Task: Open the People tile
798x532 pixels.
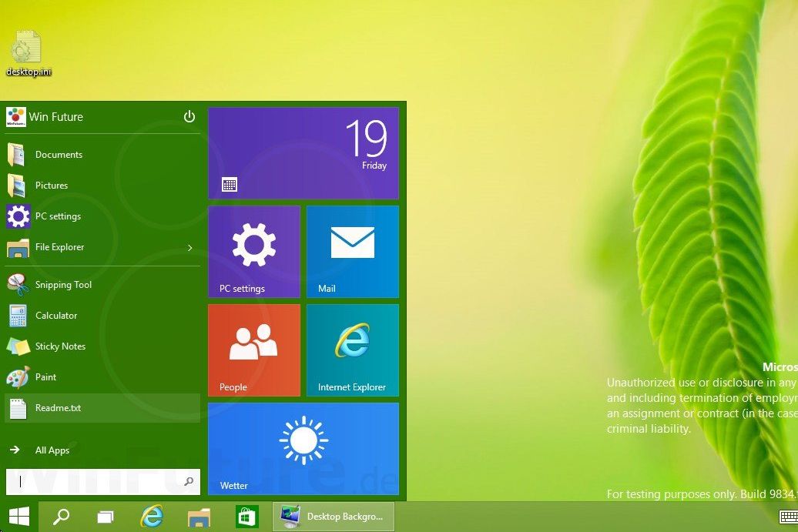Action: point(253,350)
